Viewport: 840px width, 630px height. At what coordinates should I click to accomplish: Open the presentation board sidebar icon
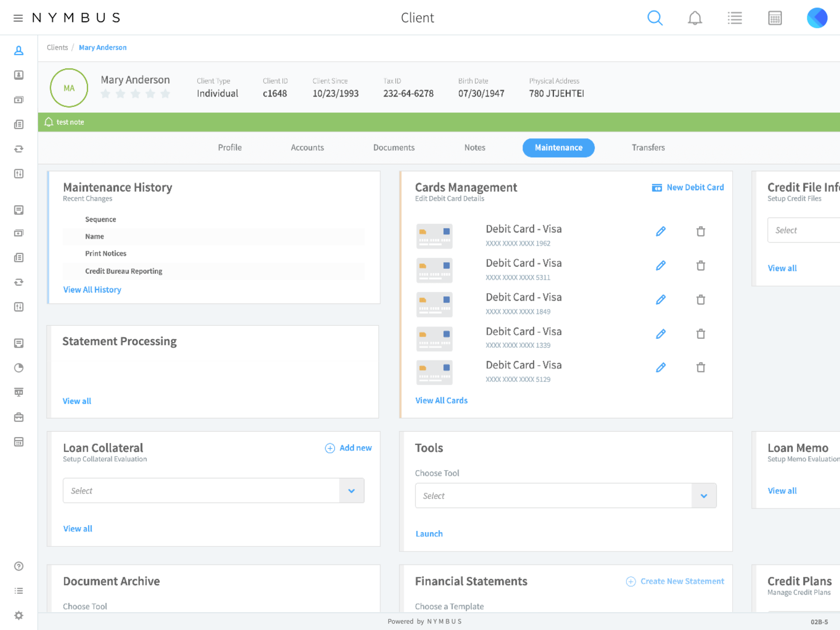point(19,392)
